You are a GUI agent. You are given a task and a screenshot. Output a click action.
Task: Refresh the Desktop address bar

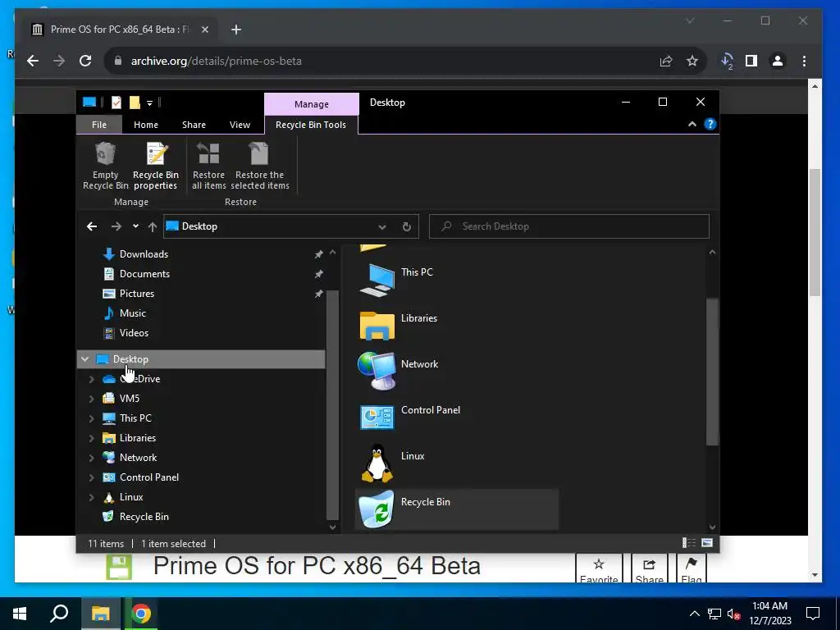tap(407, 226)
